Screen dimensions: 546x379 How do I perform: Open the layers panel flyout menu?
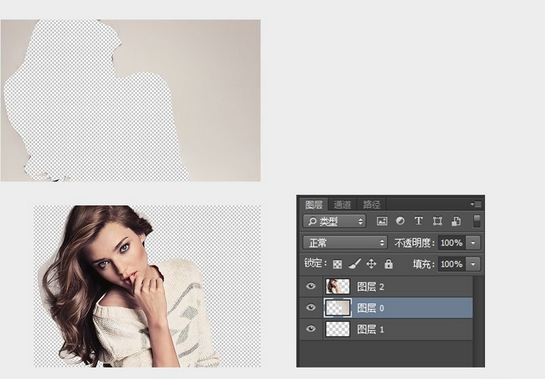coord(476,204)
